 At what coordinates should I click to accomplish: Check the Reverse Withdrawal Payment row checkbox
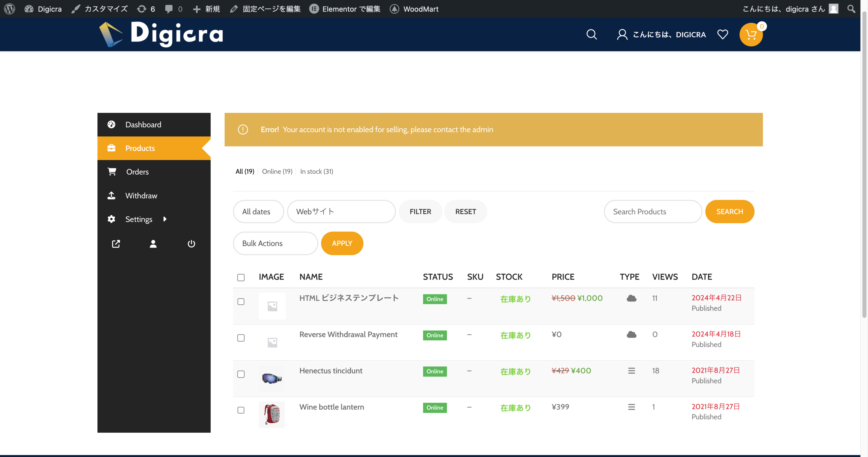[241, 338]
